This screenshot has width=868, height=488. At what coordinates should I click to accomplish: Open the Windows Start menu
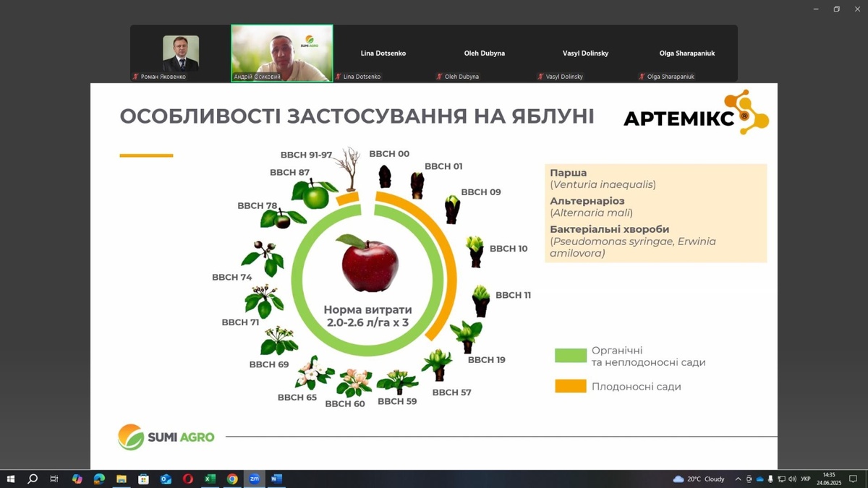pos(10,479)
